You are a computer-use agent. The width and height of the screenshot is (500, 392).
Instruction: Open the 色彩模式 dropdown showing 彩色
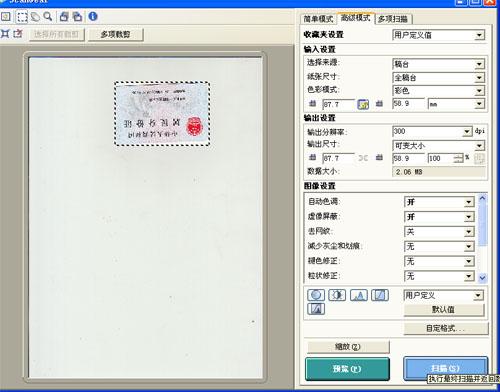pos(438,90)
